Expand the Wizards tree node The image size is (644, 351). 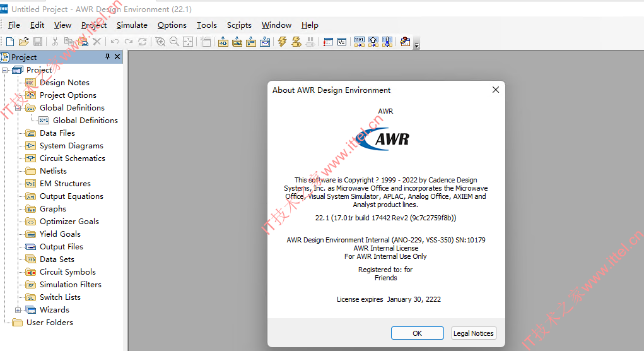point(18,310)
